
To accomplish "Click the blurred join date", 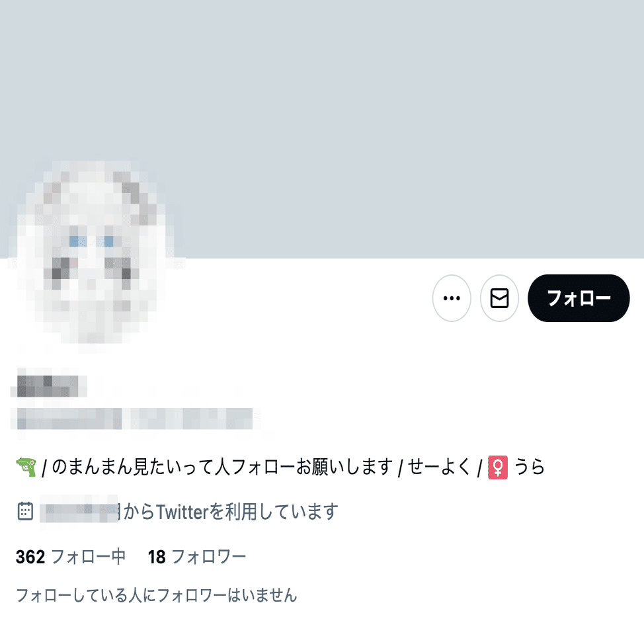I will tap(80, 511).
